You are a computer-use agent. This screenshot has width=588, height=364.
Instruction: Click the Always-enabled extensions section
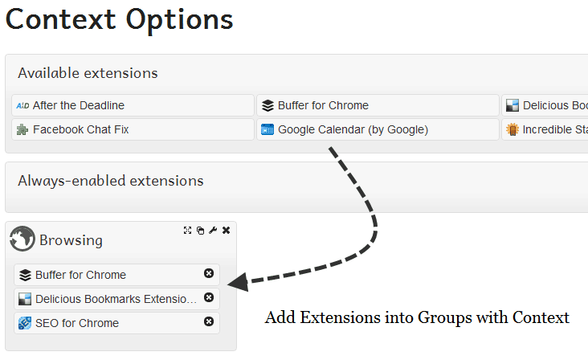pyautogui.click(x=111, y=181)
